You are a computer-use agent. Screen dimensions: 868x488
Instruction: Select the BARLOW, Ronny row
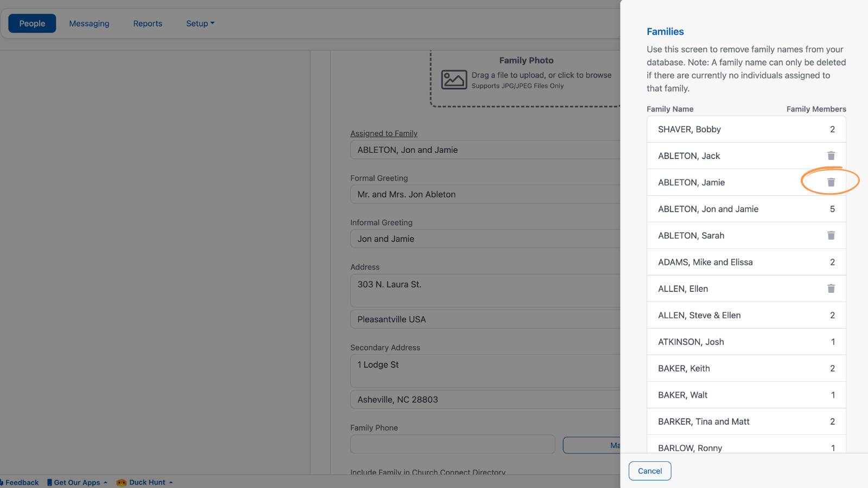click(746, 444)
